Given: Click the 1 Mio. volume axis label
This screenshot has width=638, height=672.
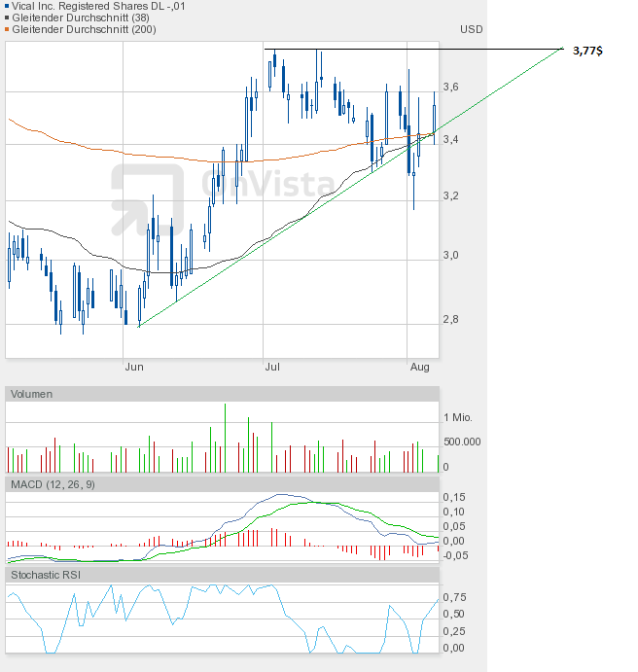Looking at the screenshot, I should pyautogui.click(x=457, y=417).
